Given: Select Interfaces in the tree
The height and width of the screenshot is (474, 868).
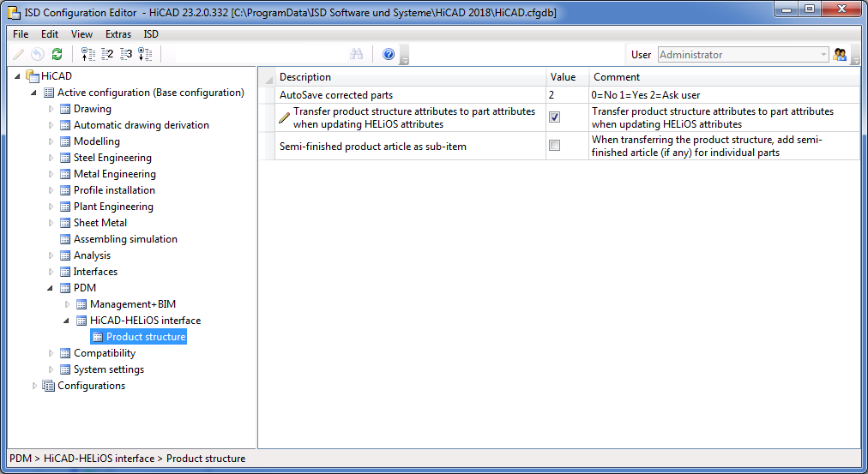Looking at the screenshot, I should [x=95, y=272].
